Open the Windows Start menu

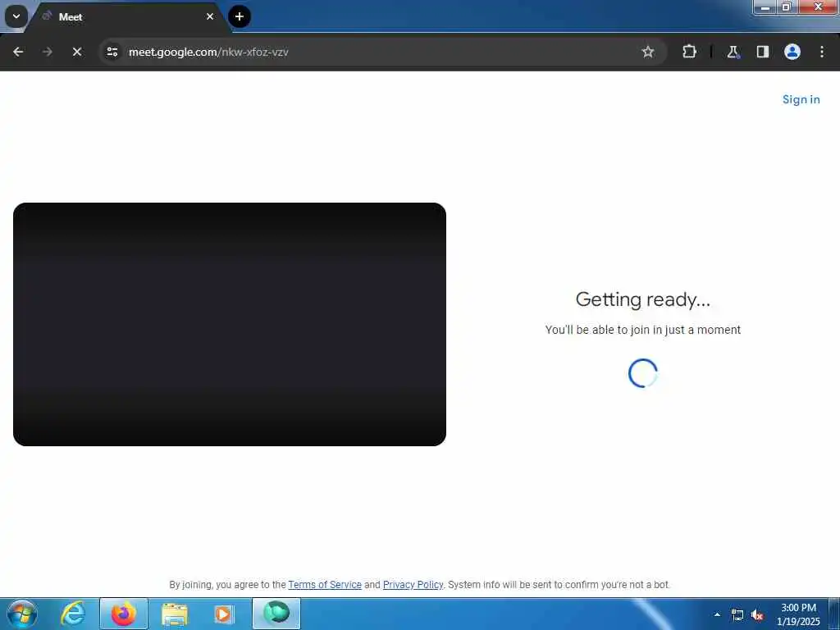22,614
